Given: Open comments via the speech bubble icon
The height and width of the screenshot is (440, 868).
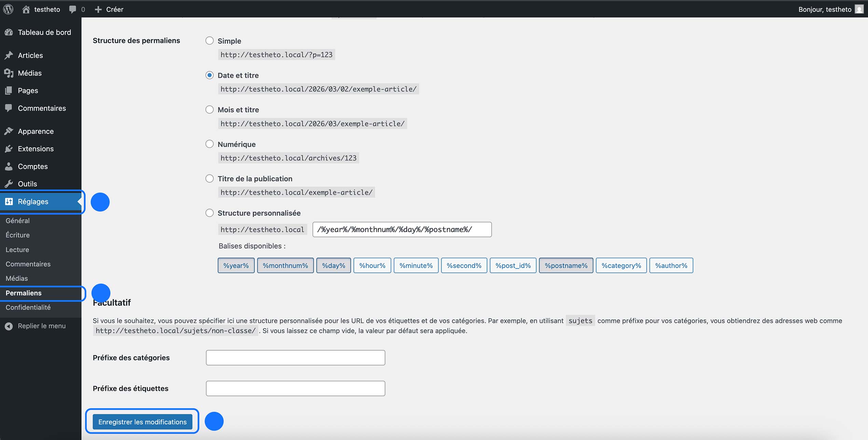Looking at the screenshot, I should coord(73,9).
